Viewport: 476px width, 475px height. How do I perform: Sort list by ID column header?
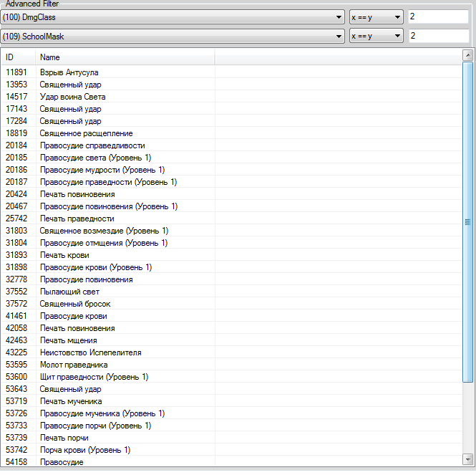[18, 57]
